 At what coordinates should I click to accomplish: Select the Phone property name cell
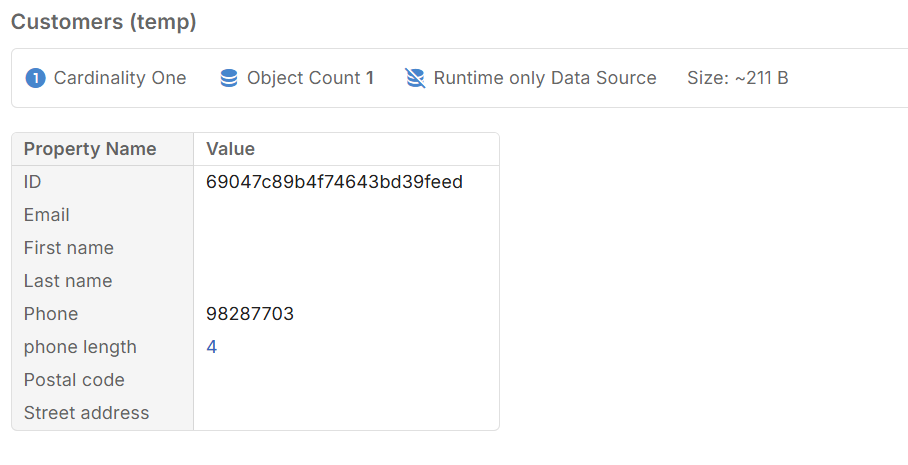[51, 314]
